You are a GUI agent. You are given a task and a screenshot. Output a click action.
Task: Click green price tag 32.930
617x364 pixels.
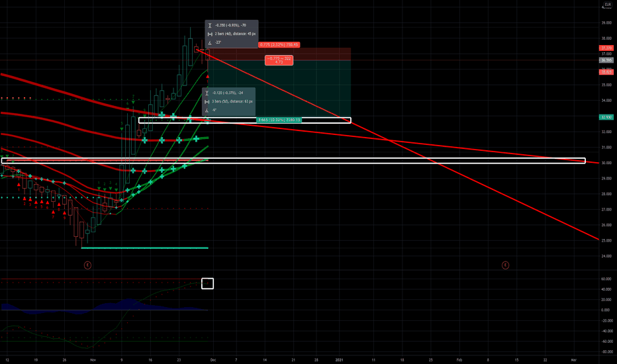(x=606, y=117)
